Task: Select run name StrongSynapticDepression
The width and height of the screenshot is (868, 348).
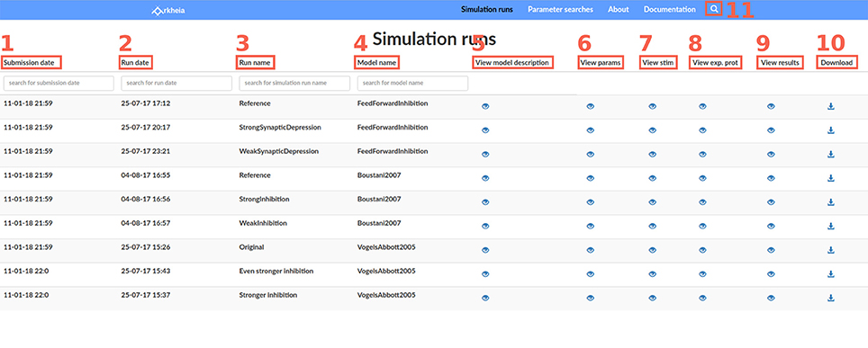Action: pyautogui.click(x=280, y=128)
